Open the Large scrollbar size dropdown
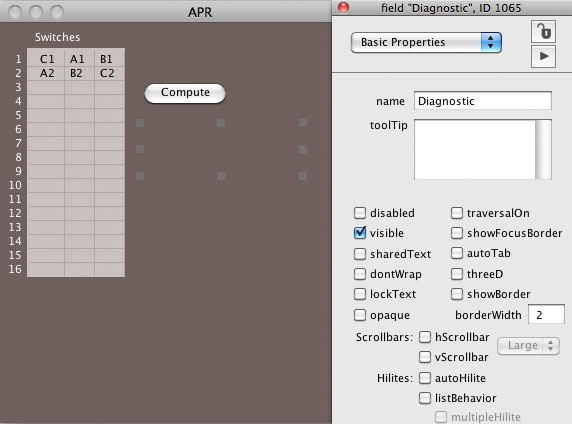 pyautogui.click(x=528, y=345)
